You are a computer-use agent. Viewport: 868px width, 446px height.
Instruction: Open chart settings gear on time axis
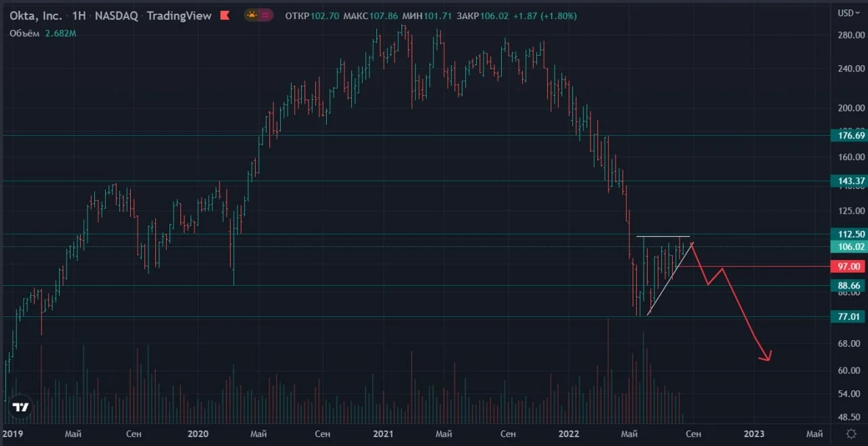[x=851, y=434]
